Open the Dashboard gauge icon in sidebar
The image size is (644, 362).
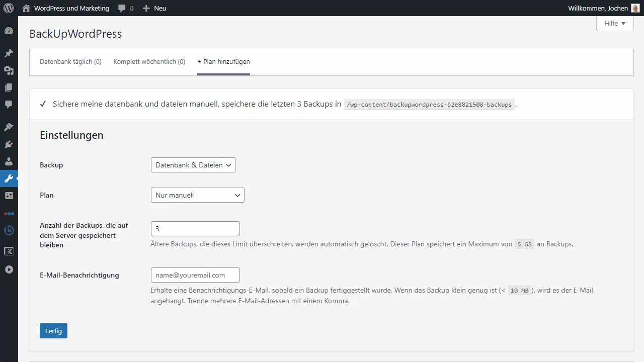(9, 31)
